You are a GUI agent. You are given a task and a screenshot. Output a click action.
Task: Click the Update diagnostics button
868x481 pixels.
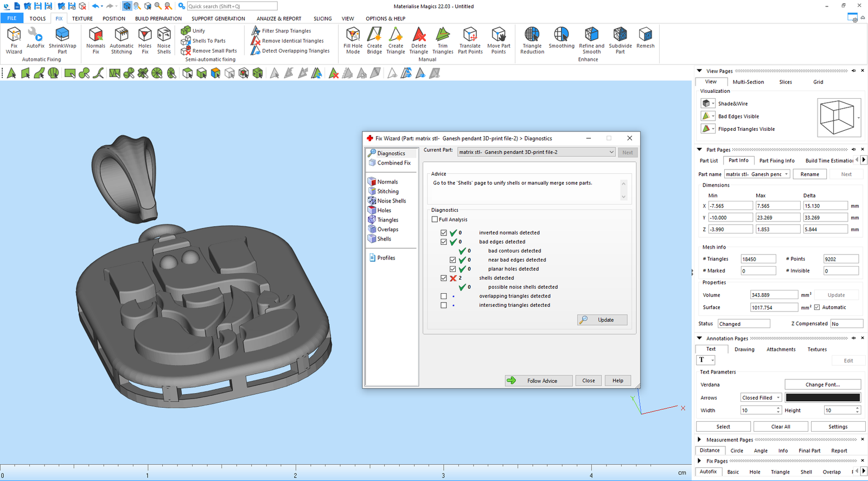[x=602, y=320]
